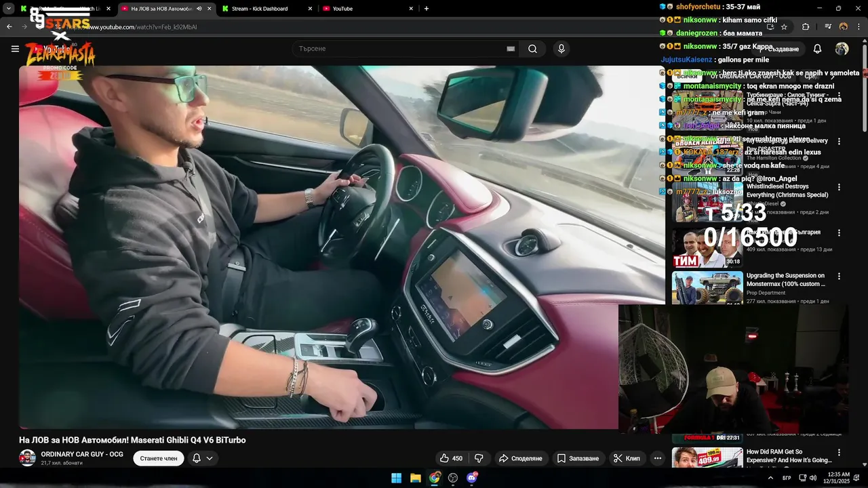Open options for the 409 хил. показвания video
The height and width of the screenshot is (488, 868).
point(840,232)
